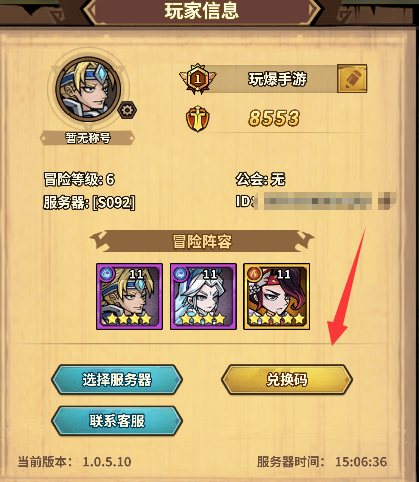
Task: Click the 兑换码 redeem code button
Action: coord(287,380)
